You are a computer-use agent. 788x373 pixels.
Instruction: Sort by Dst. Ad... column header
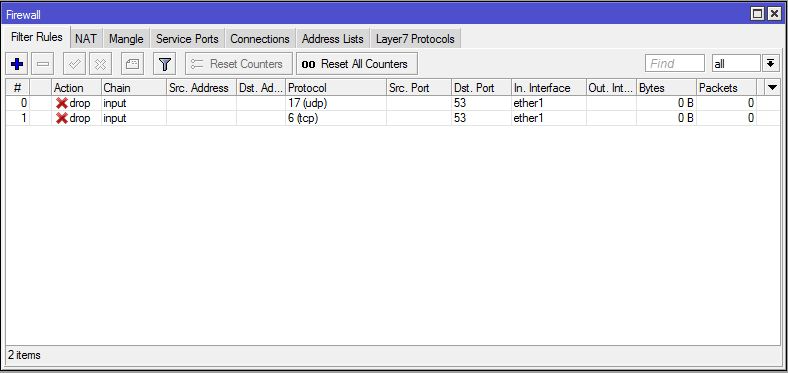tap(261, 87)
